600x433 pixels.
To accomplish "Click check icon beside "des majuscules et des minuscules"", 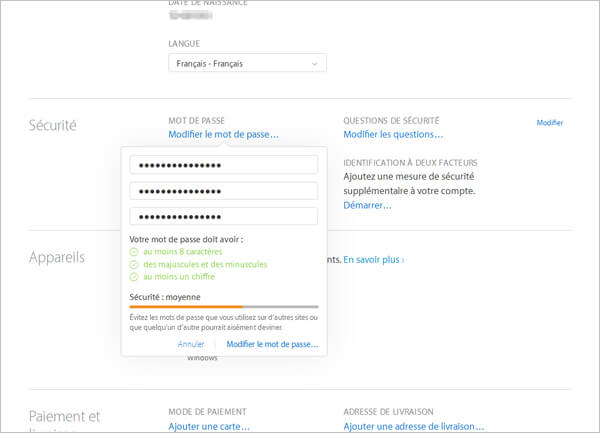I will (134, 264).
